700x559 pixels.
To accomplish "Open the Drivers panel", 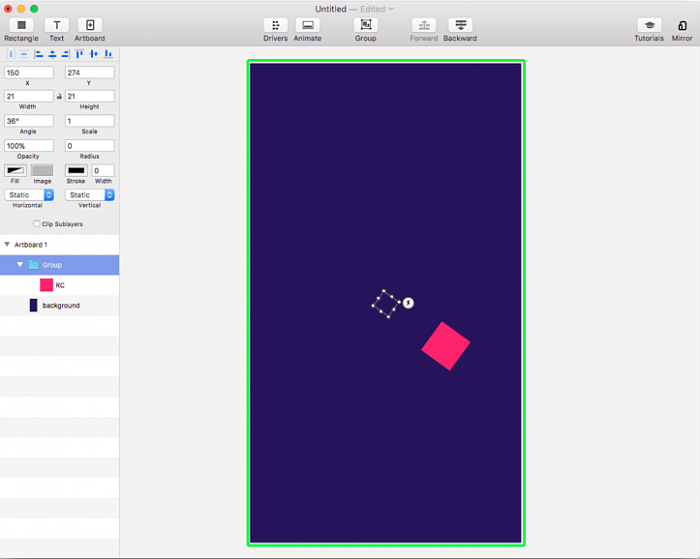I will [275, 25].
